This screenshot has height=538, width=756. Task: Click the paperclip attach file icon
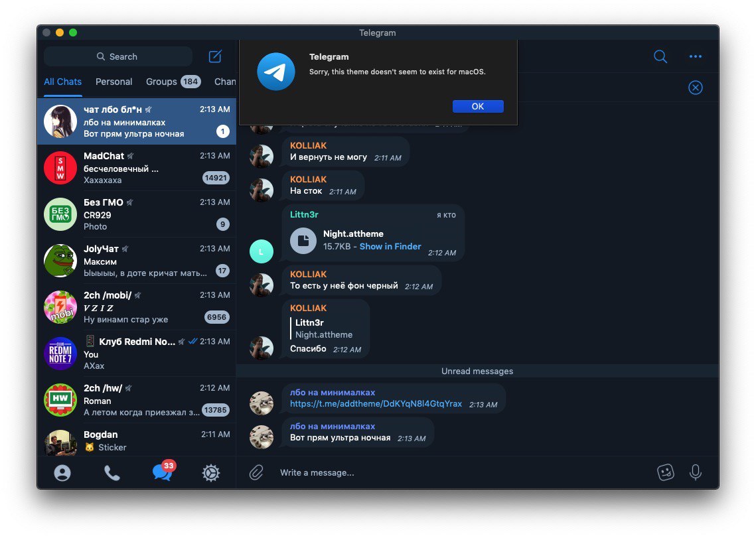[x=256, y=472]
